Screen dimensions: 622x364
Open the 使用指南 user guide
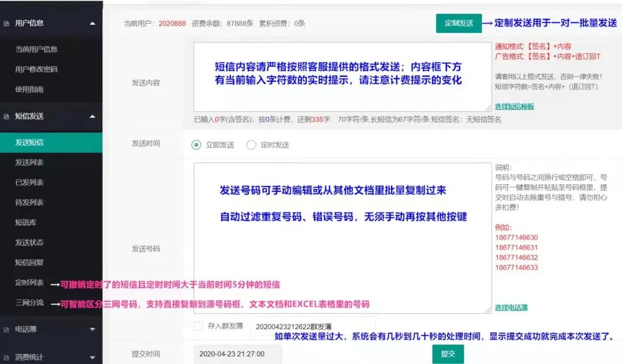tap(29, 89)
